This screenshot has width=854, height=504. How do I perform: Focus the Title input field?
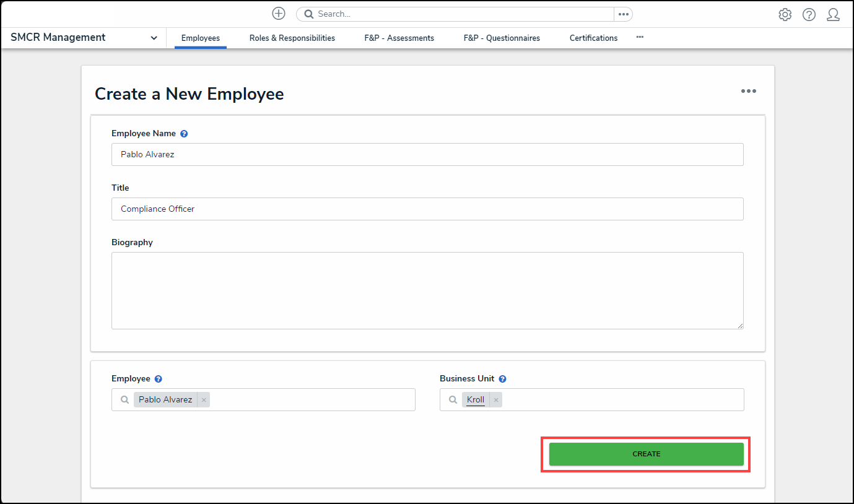[x=427, y=209]
